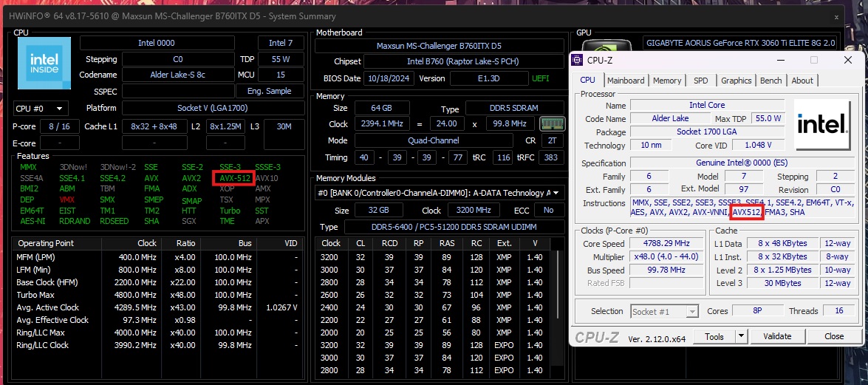Open the Tools dropdown arrow in CPU-Z
Viewport: 868px width, 385px height.
(741, 336)
